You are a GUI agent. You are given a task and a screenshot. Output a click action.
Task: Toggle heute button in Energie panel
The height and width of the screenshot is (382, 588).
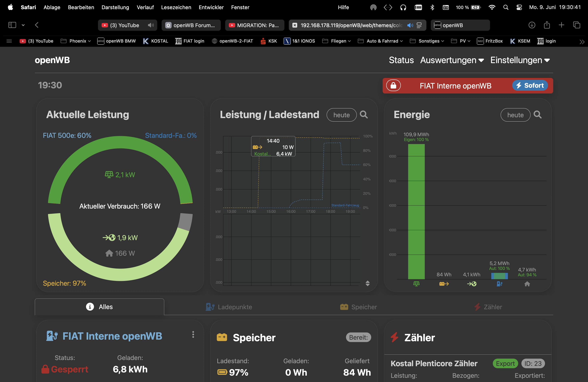[x=515, y=115]
